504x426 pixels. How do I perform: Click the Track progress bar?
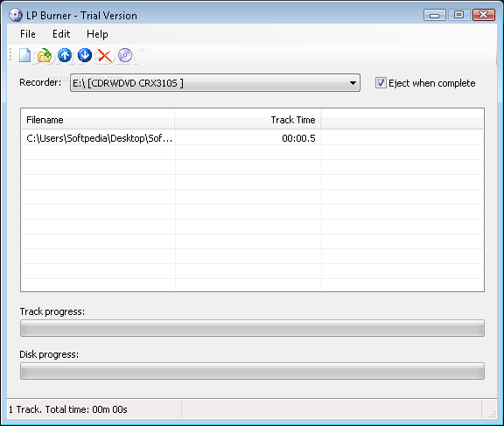pos(252,328)
